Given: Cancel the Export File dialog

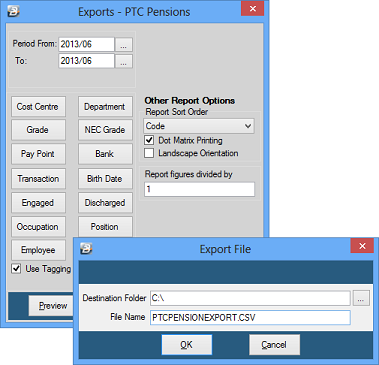Looking at the screenshot, I should pos(274,345).
